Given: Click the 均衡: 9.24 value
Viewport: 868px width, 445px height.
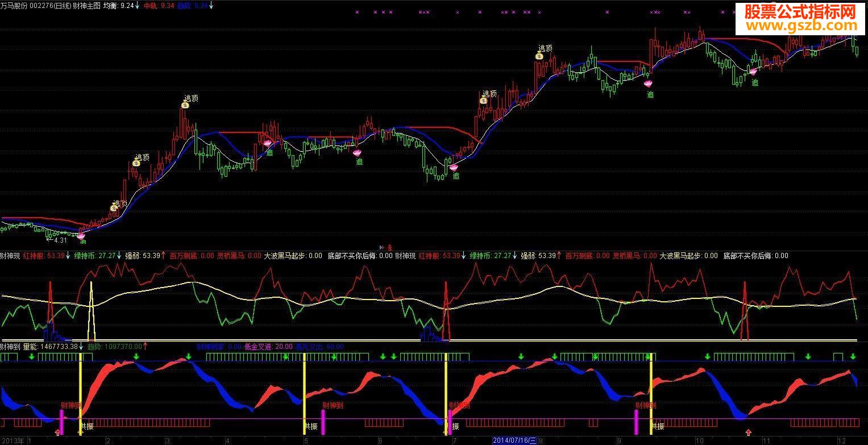Looking at the screenshot, I should coord(118,5).
